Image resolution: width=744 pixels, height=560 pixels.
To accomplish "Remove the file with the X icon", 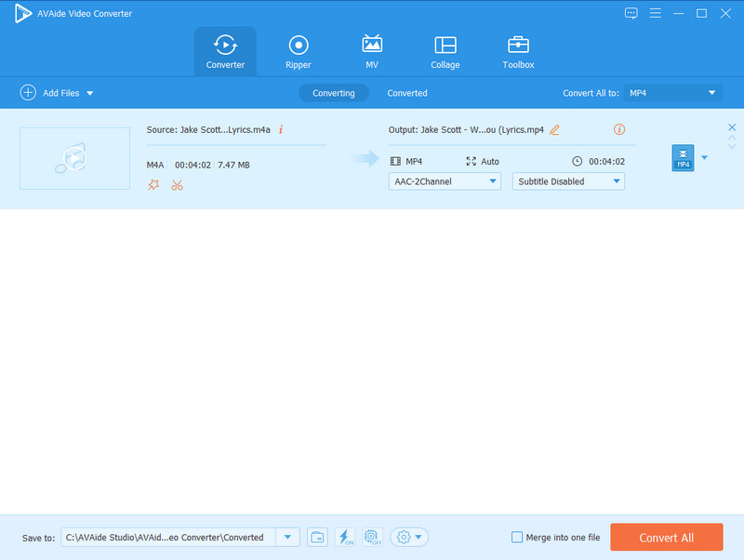I will 732,127.
